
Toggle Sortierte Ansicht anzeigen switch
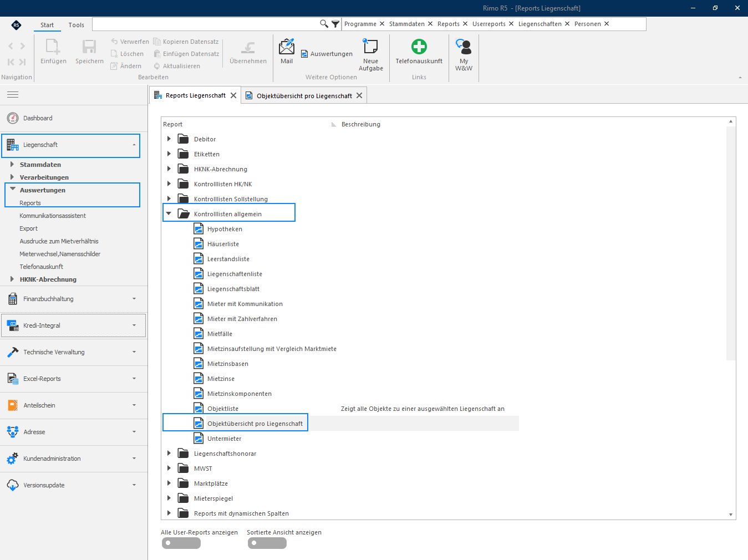tap(267, 543)
